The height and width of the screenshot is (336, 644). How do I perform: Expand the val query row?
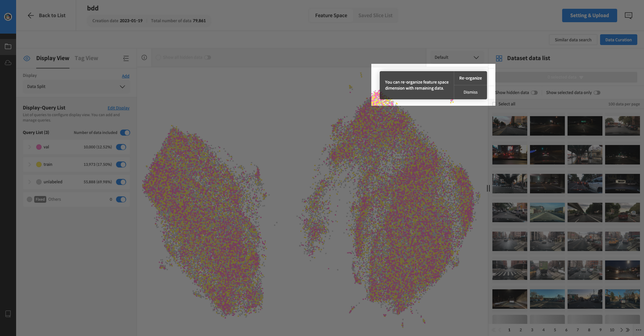30,147
